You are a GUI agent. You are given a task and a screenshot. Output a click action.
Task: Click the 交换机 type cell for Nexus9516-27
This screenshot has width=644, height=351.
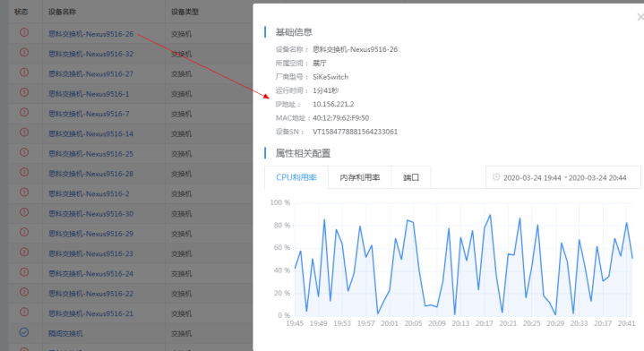(181, 74)
